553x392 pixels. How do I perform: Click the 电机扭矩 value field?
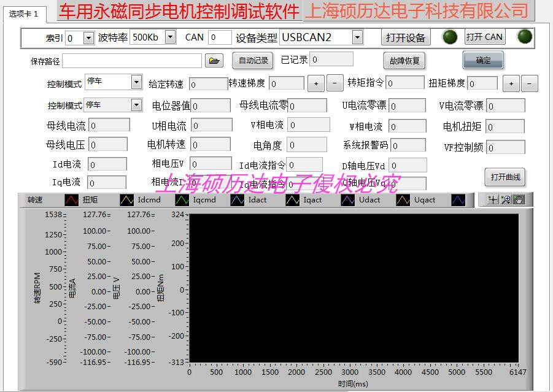[x=505, y=126]
